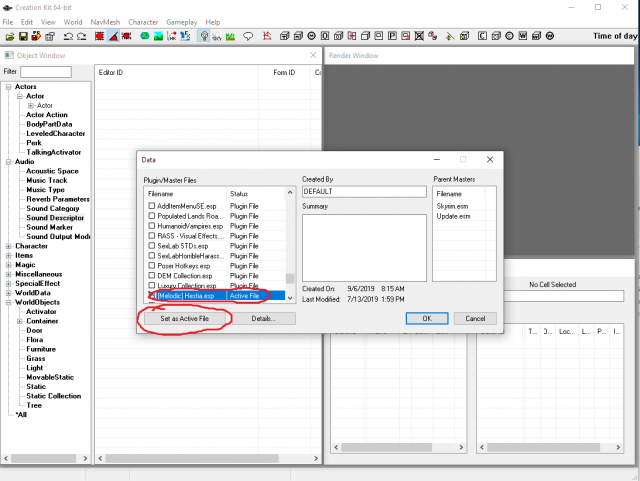Check the AddItemMenuSE.esp plugin checkbox
Screen dimensions: 640x481
pos(152,205)
